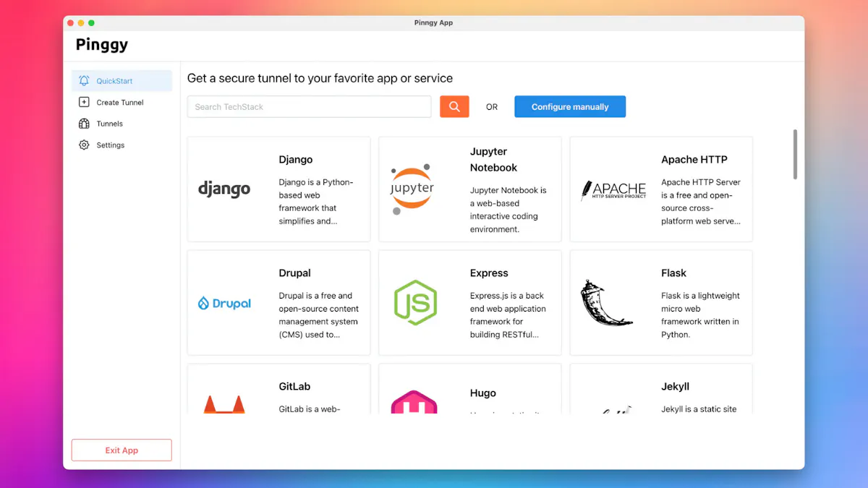The width and height of the screenshot is (868, 488).
Task: Select the Jupyter Notebook card title
Action: click(494, 160)
